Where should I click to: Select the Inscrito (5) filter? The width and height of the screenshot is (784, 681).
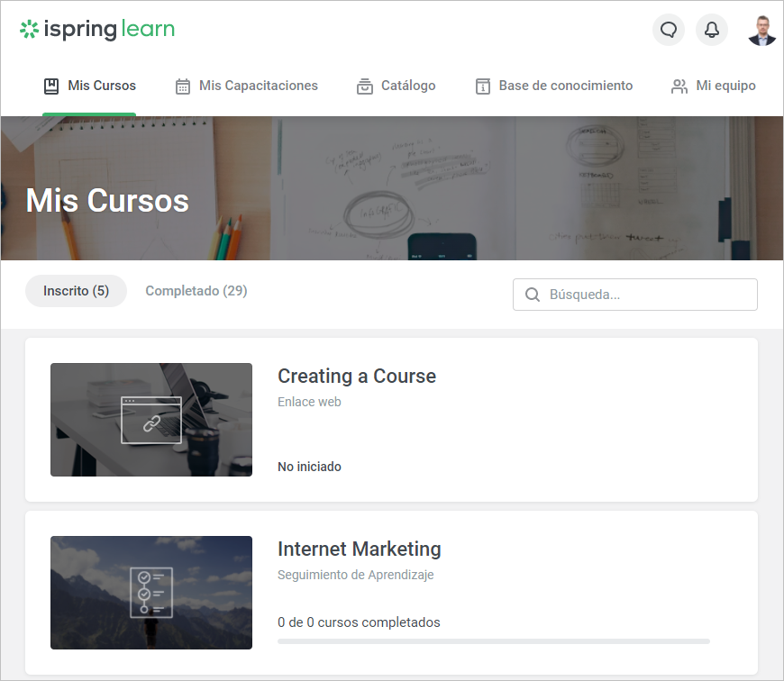pyautogui.click(x=77, y=291)
